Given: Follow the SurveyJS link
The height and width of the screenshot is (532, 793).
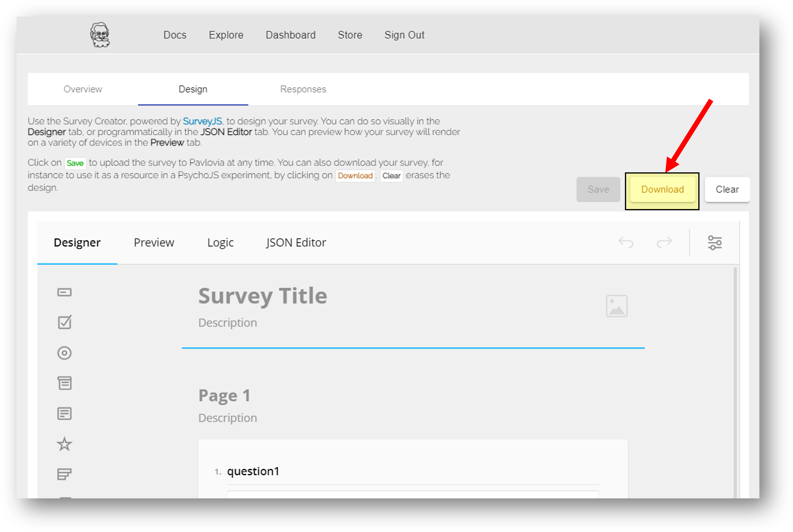Looking at the screenshot, I should [202, 121].
